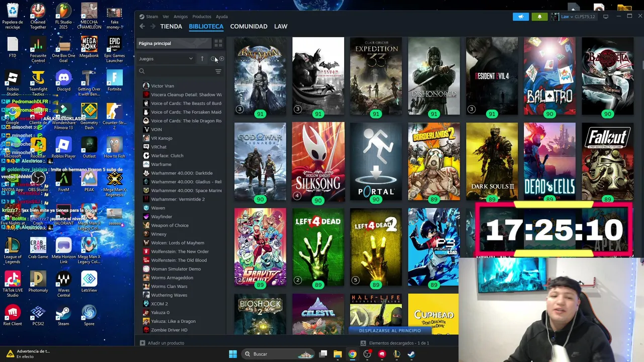Viewport: 644px width, 362px height.
Task: Open advanced filter options icon beside search
Action: [218, 71]
